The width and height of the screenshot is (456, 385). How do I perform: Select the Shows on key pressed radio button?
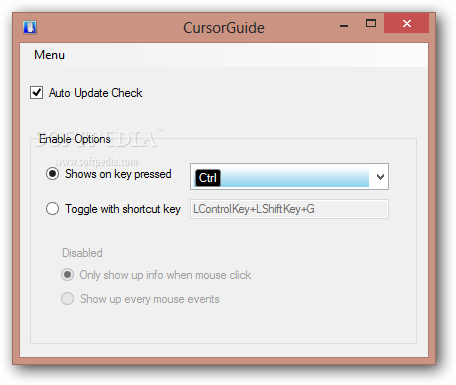click(x=52, y=174)
